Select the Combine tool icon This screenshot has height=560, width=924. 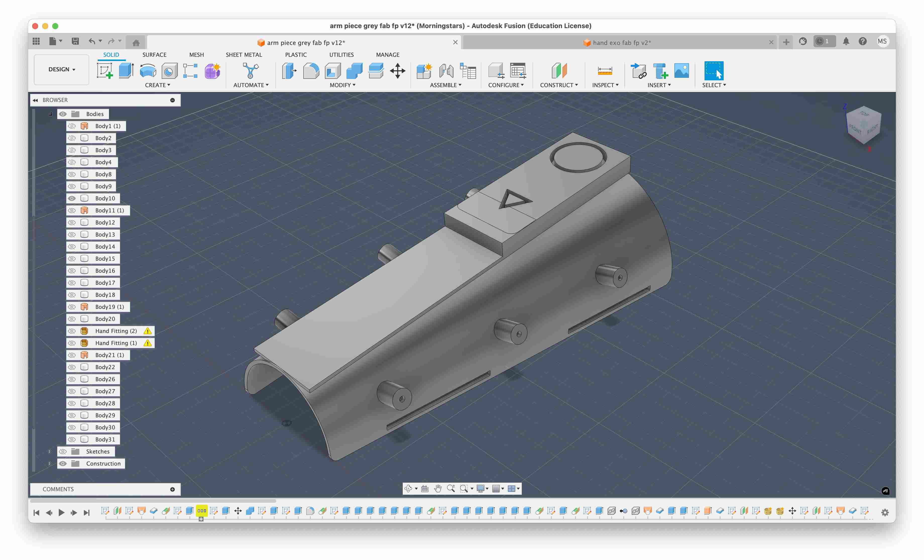point(354,71)
